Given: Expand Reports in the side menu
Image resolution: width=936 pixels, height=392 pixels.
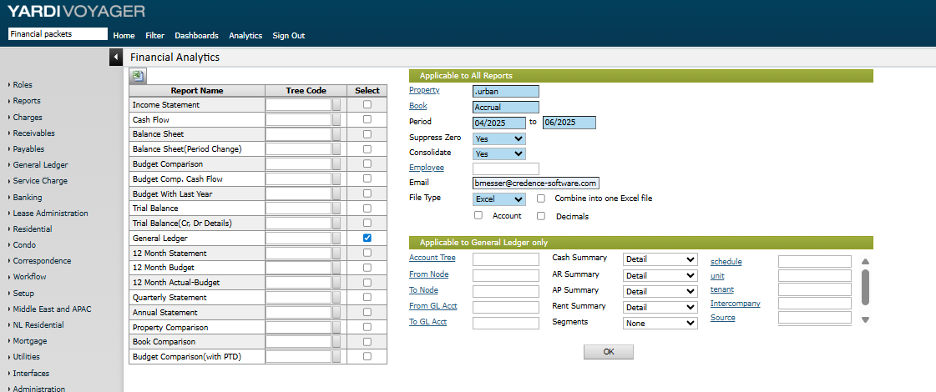Looking at the screenshot, I should (x=27, y=101).
